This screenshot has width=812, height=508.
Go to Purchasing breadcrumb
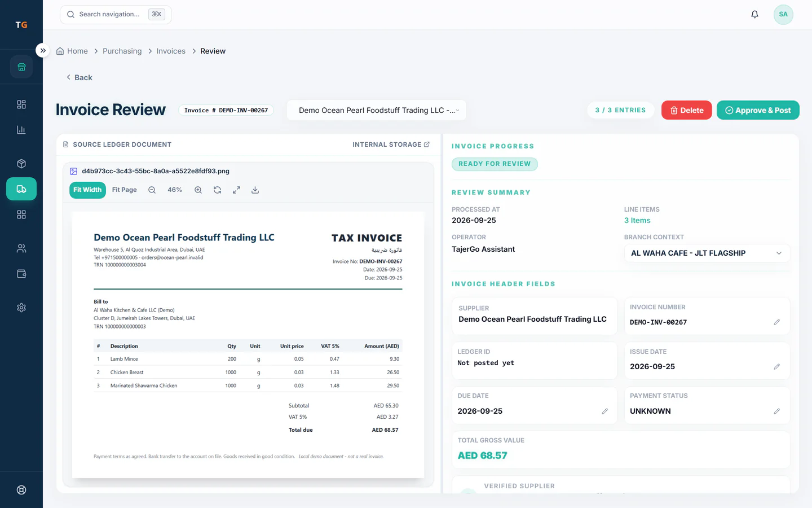pos(122,51)
